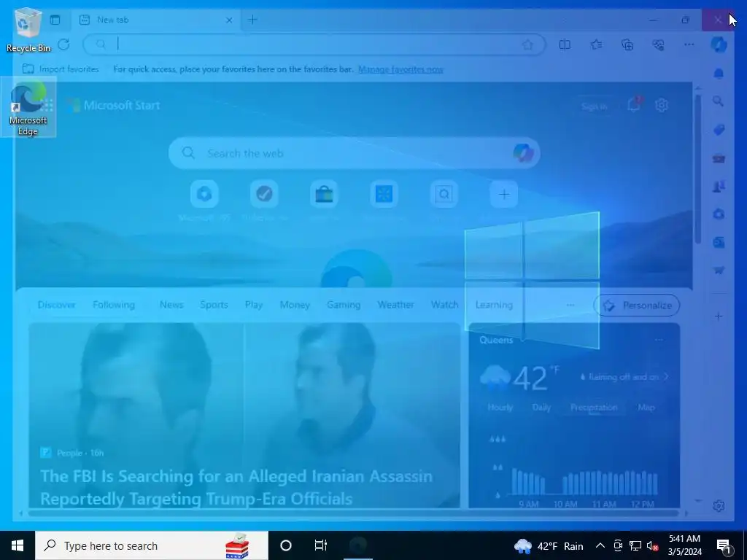
Task: Open the Action Center notifications icon
Action: (724, 546)
